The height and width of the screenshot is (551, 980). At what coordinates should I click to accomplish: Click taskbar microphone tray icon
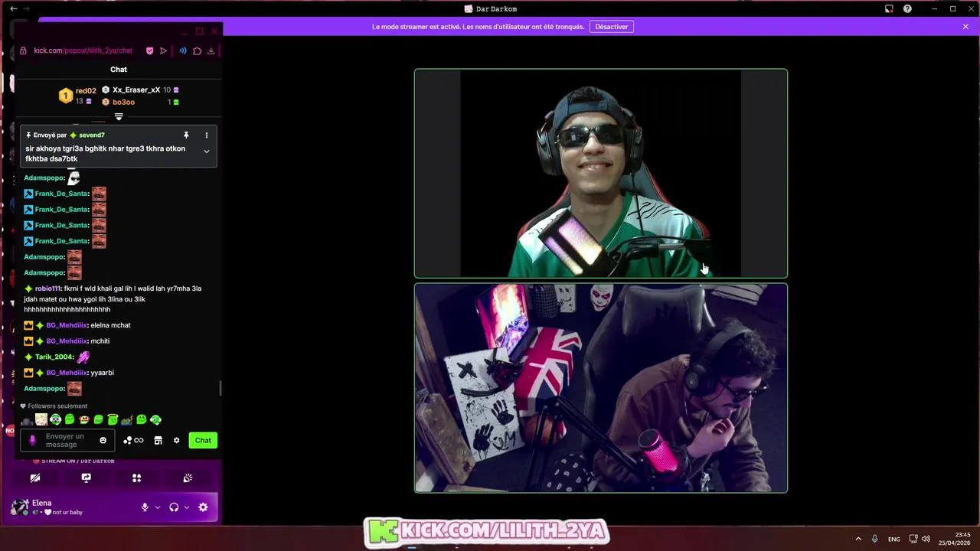pos(874,539)
